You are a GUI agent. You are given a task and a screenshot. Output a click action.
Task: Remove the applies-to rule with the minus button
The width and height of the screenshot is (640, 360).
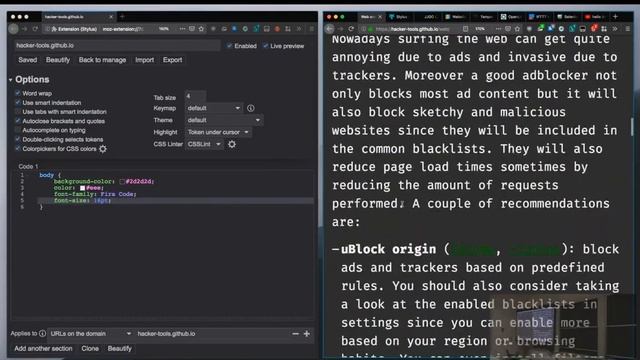pos(296,334)
